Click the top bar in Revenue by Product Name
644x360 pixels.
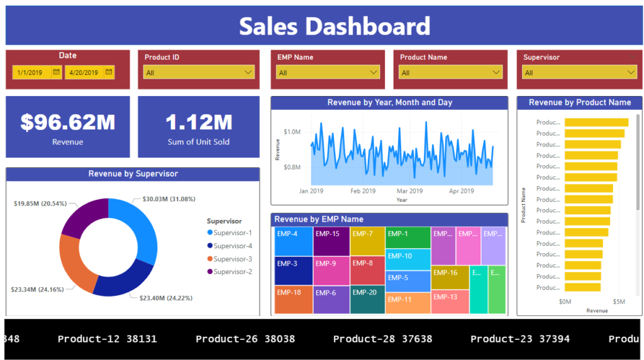(x=596, y=123)
